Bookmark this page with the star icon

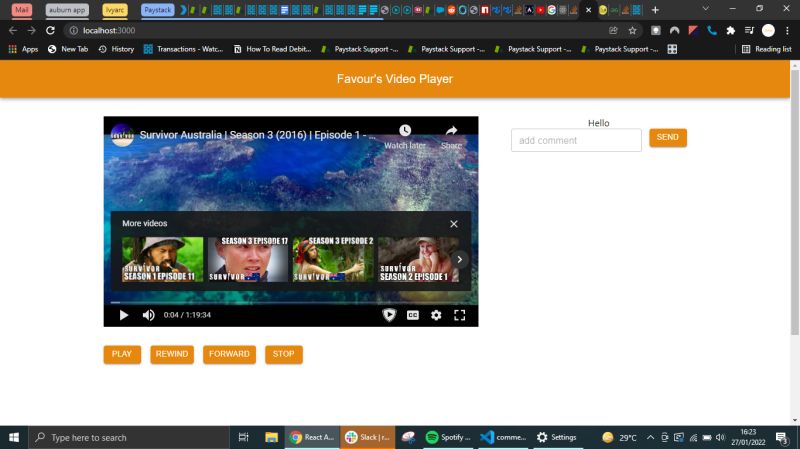[x=633, y=31]
